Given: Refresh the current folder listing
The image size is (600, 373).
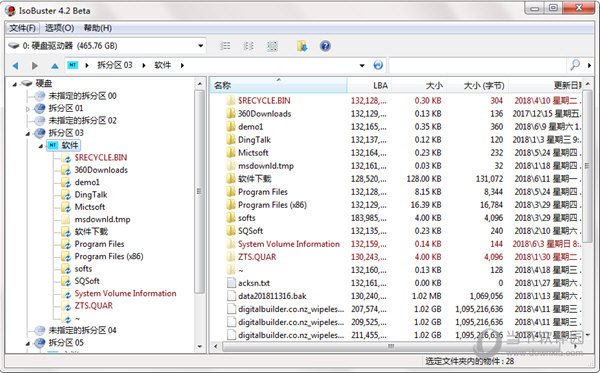Looking at the screenshot, I should pos(378,65).
